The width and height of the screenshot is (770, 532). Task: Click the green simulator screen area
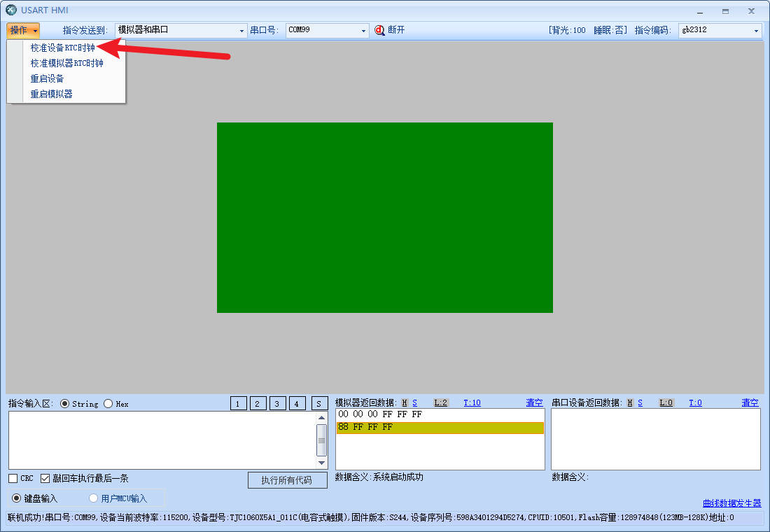pos(384,217)
